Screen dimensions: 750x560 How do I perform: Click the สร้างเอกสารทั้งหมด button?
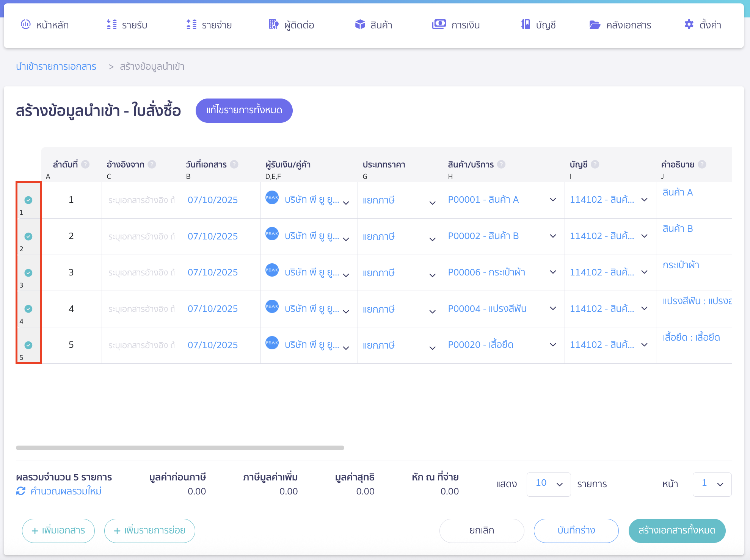(x=677, y=530)
